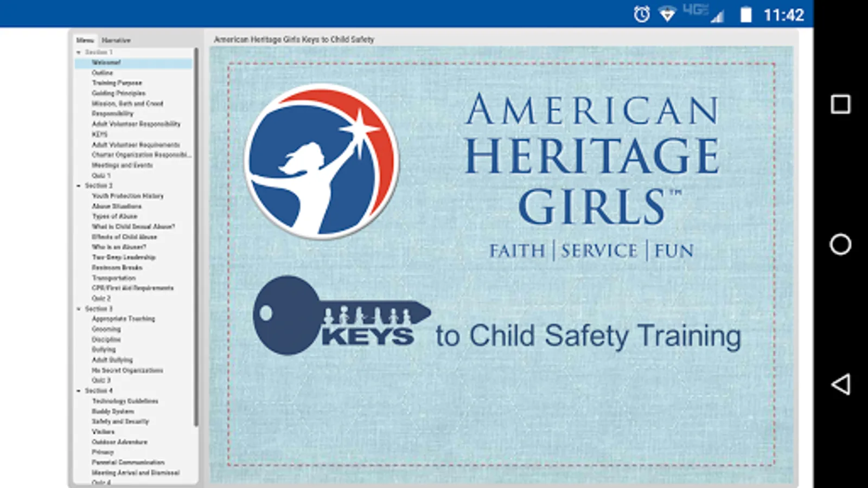Tap the Android back navigation button

click(840, 384)
